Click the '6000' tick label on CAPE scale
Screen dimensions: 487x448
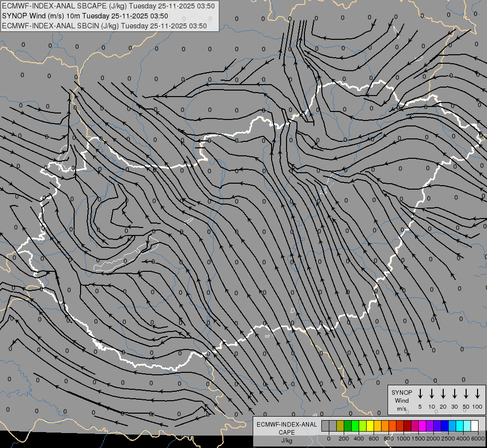(x=478, y=439)
